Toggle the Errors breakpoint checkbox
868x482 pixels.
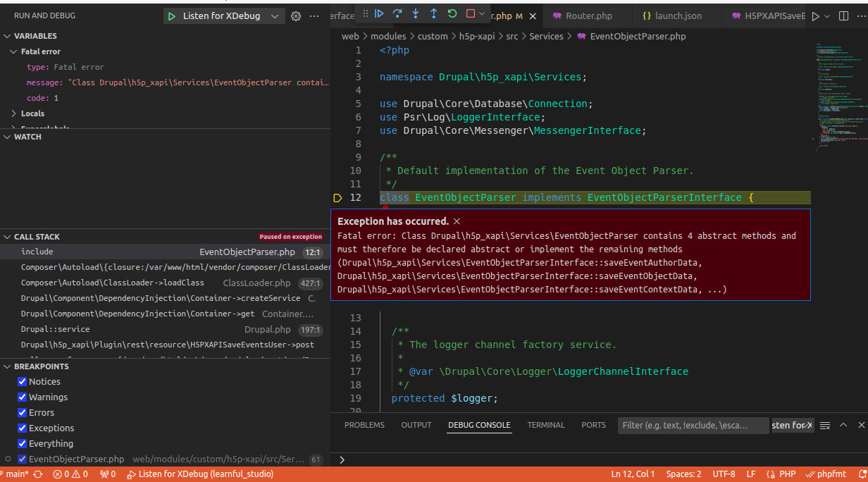click(22, 412)
